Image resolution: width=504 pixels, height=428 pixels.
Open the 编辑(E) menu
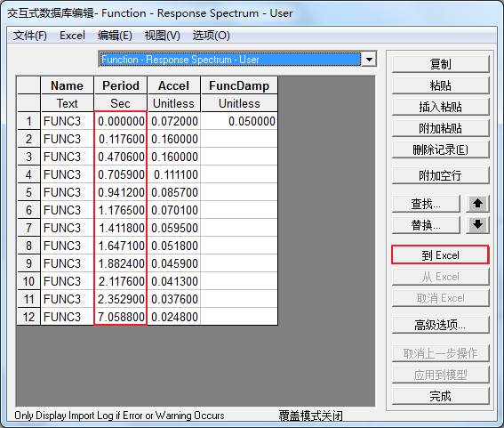point(115,36)
